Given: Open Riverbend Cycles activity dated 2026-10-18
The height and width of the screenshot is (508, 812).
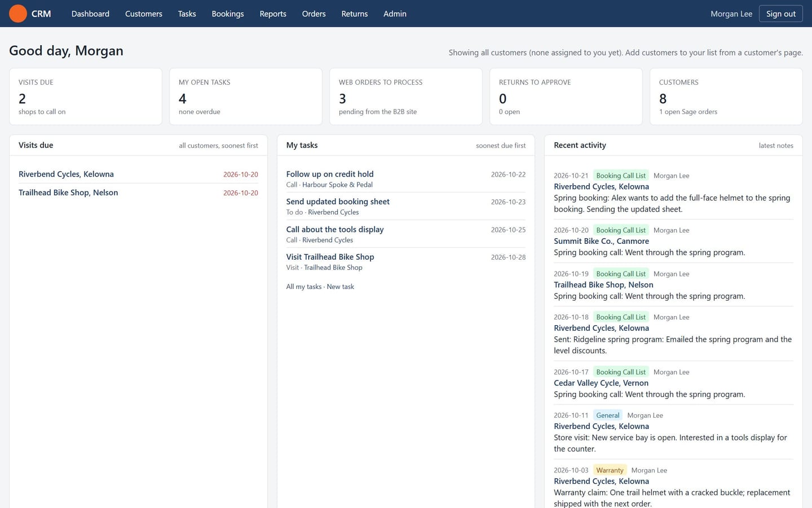Looking at the screenshot, I should point(601,328).
